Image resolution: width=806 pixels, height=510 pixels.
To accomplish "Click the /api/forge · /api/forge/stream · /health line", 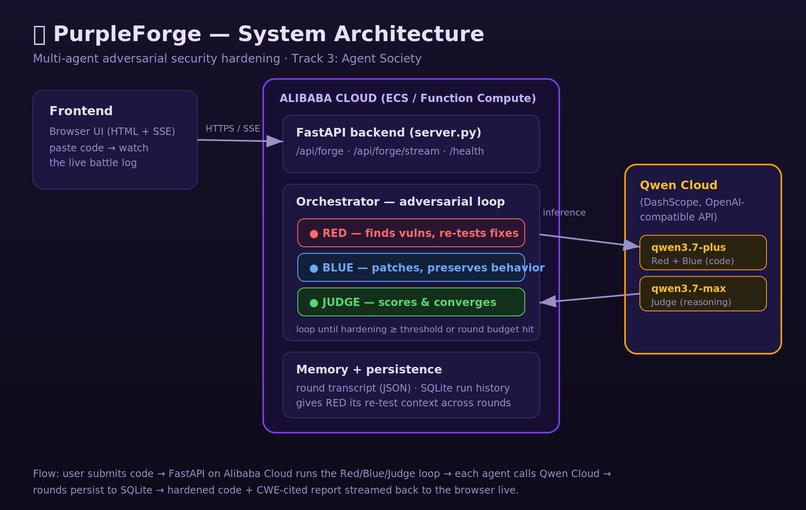I will pos(390,151).
